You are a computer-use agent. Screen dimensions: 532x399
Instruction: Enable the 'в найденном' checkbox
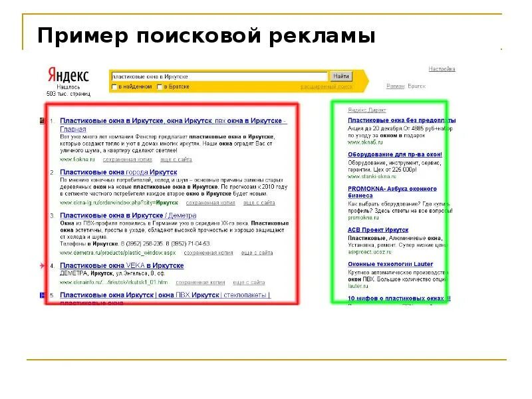coord(114,87)
